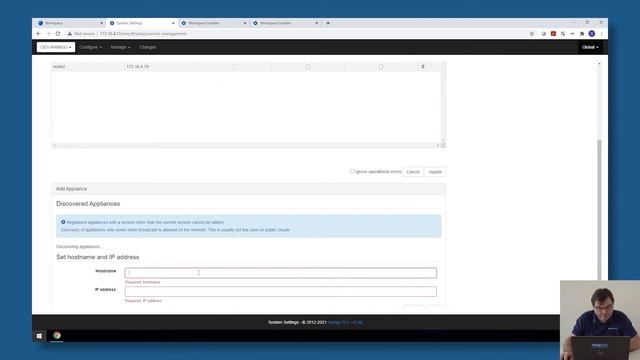Click the Chrome icon on the taskbar

(x=57, y=336)
